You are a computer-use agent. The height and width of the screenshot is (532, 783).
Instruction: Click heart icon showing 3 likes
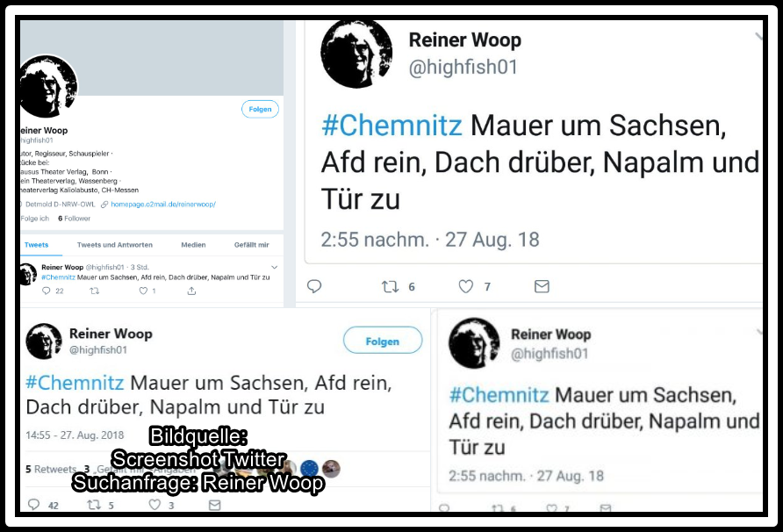click(x=154, y=505)
